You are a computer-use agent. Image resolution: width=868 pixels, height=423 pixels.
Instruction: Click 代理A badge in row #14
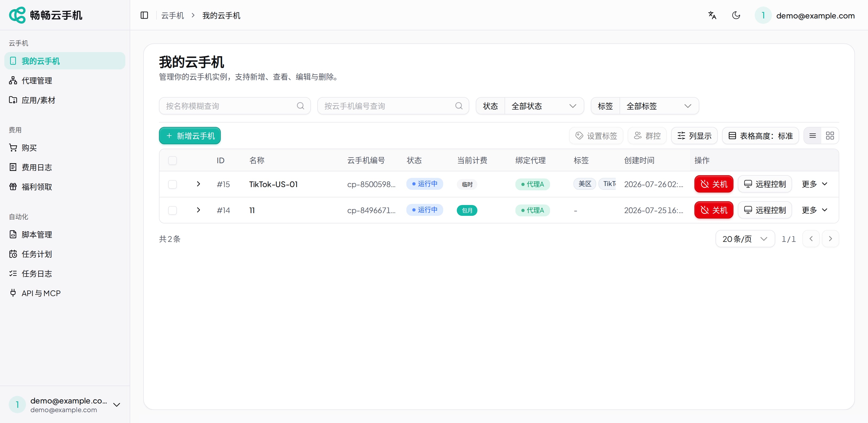tap(532, 210)
